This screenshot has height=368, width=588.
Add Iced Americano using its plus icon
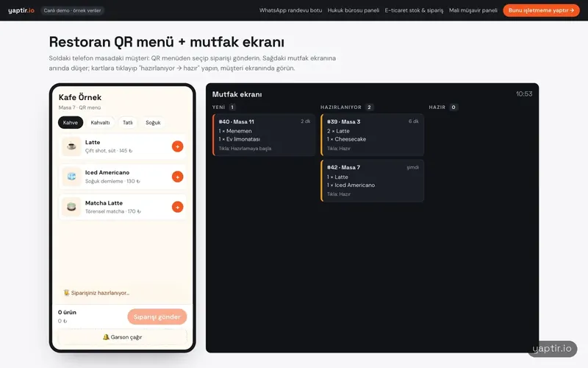pos(177,177)
